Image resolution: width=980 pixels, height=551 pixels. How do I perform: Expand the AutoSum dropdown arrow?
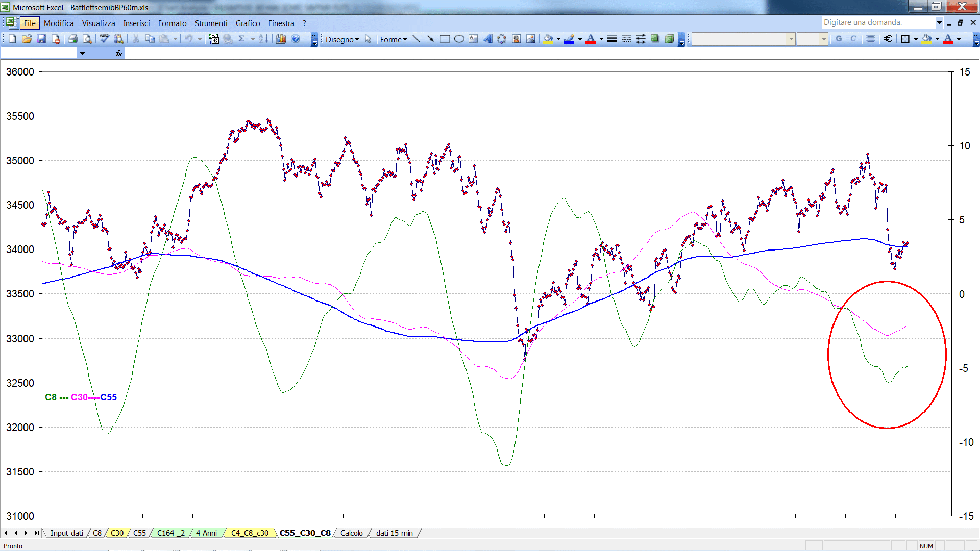(x=252, y=39)
